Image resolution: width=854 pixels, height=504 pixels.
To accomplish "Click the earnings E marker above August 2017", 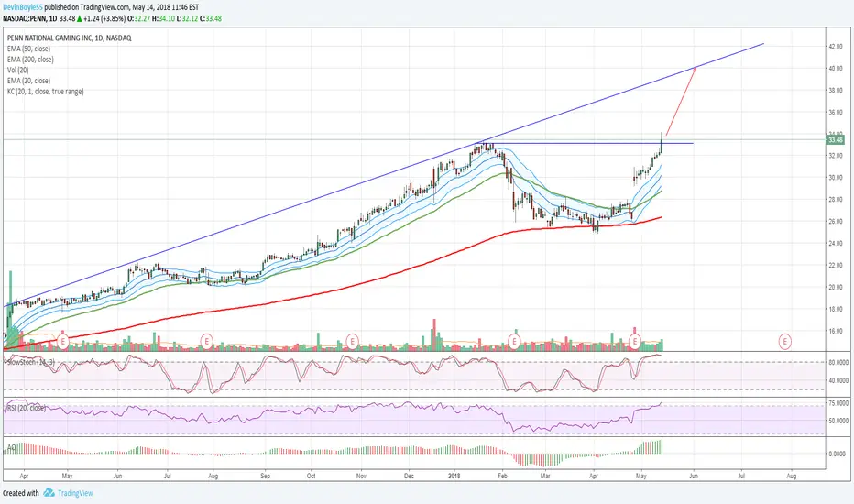I will tap(206, 342).
